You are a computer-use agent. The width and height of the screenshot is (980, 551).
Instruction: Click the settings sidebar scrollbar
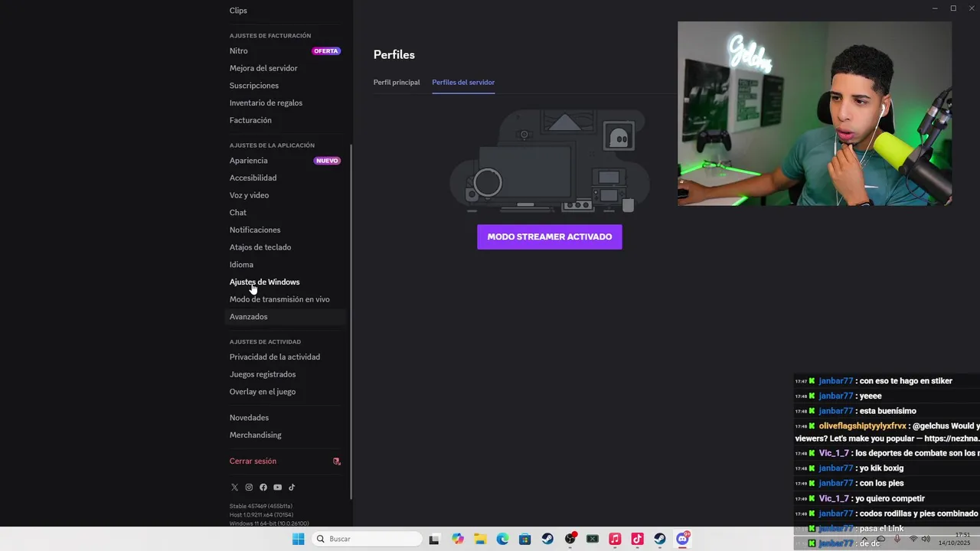[351, 321]
